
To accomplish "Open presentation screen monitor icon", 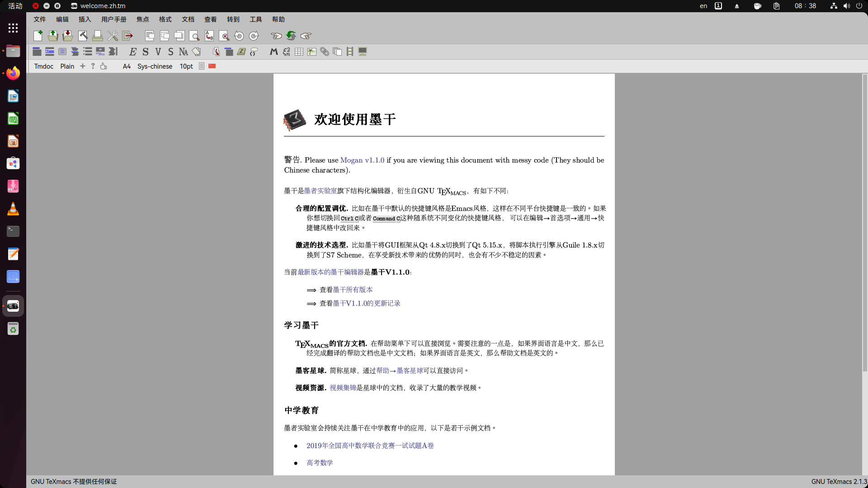I will [363, 52].
